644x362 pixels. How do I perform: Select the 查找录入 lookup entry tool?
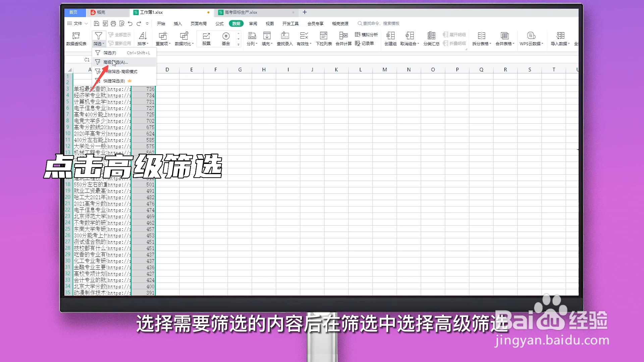point(284,39)
